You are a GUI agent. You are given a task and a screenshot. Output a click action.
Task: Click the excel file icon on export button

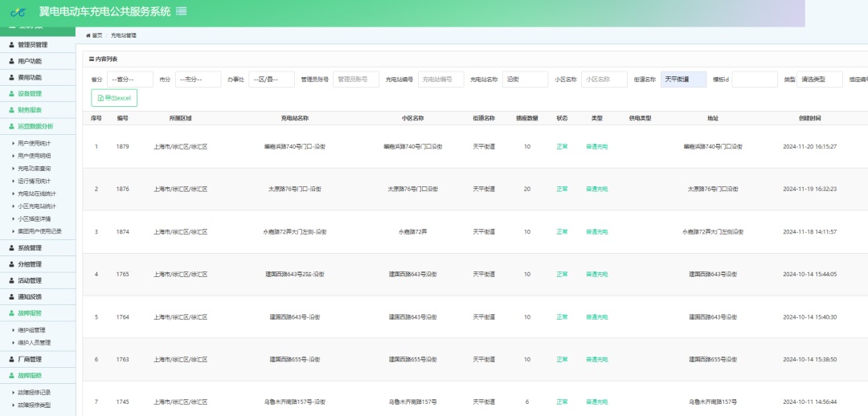point(100,98)
